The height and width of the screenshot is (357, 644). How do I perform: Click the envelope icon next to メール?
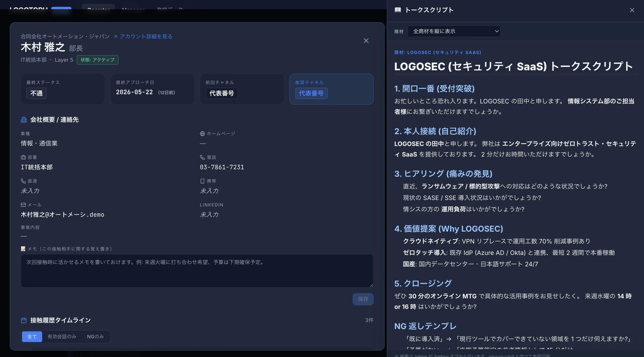point(23,205)
